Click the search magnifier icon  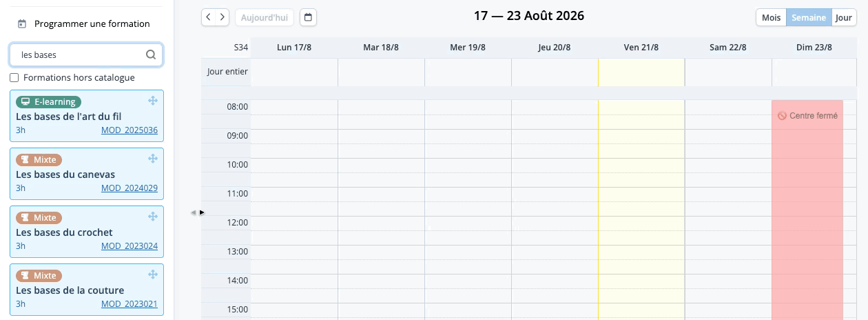tap(151, 54)
